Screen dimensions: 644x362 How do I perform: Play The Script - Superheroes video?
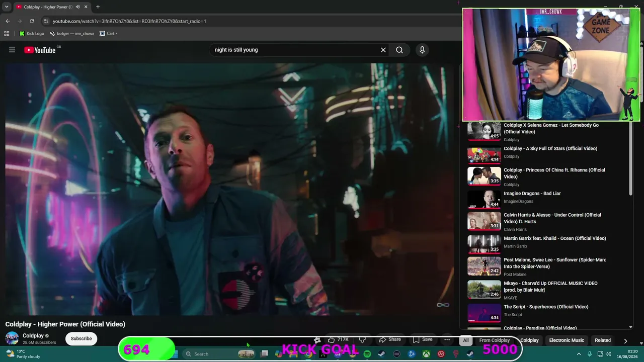(x=484, y=313)
